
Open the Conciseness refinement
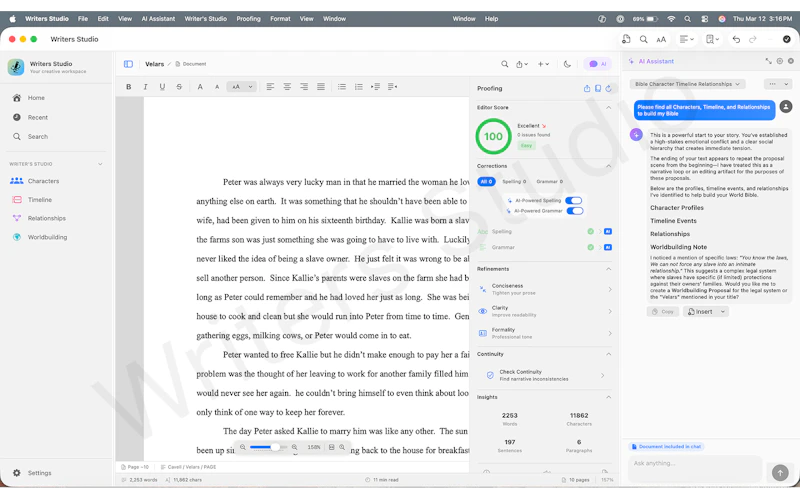click(544, 289)
